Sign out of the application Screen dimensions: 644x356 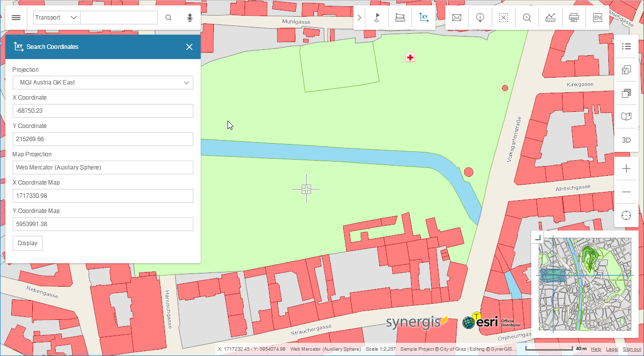click(x=632, y=349)
